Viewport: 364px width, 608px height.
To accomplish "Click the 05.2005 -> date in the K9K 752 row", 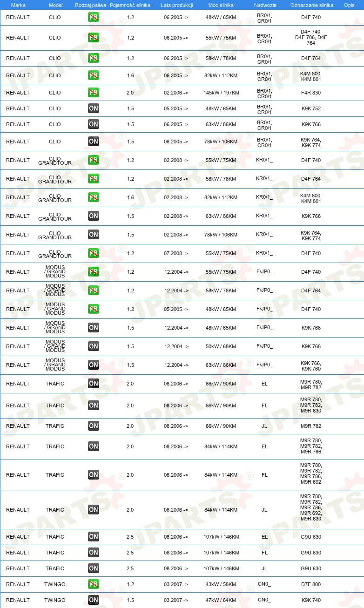I will tap(176, 108).
